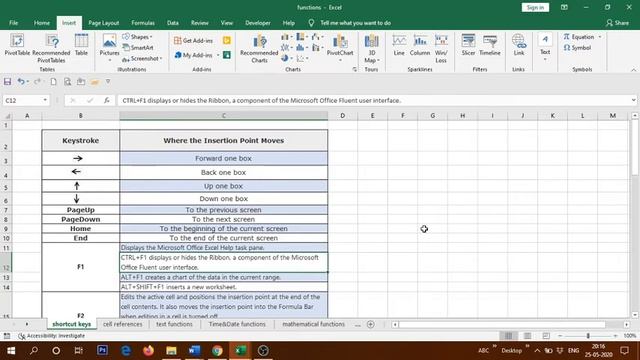Open Recommended PivotTables
Image resolution: width=640 pixels, height=360 pixels.
[x=51, y=48]
